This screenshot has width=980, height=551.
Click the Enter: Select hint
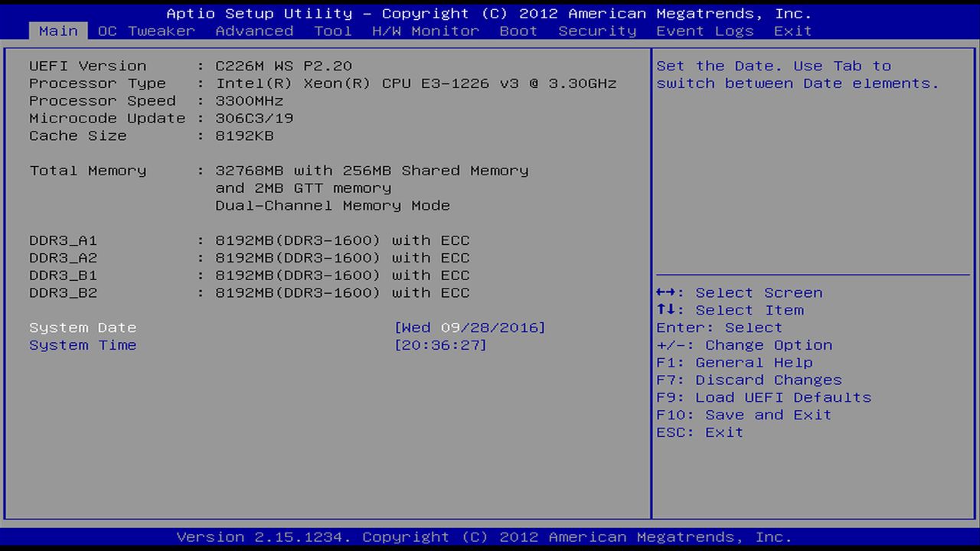coord(720,328)
